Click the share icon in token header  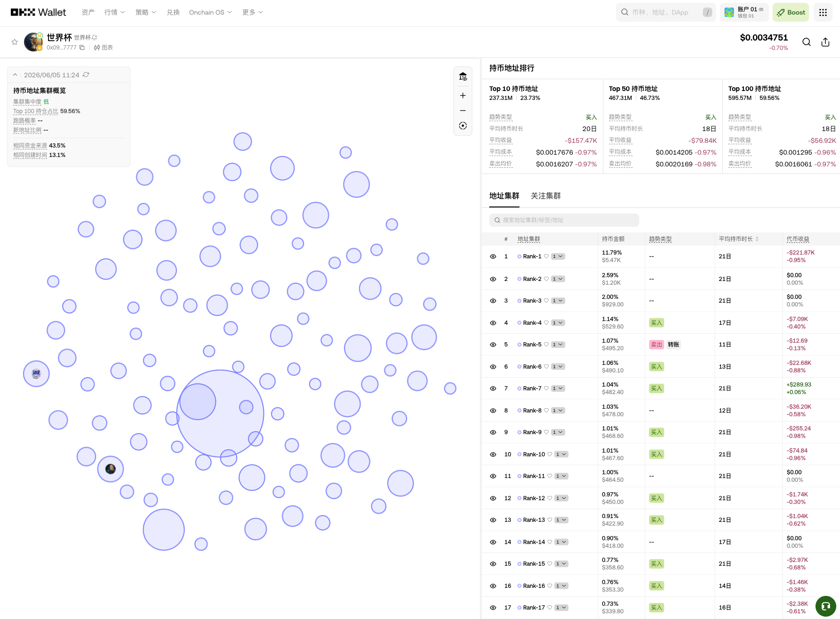[x=825, y=42]
